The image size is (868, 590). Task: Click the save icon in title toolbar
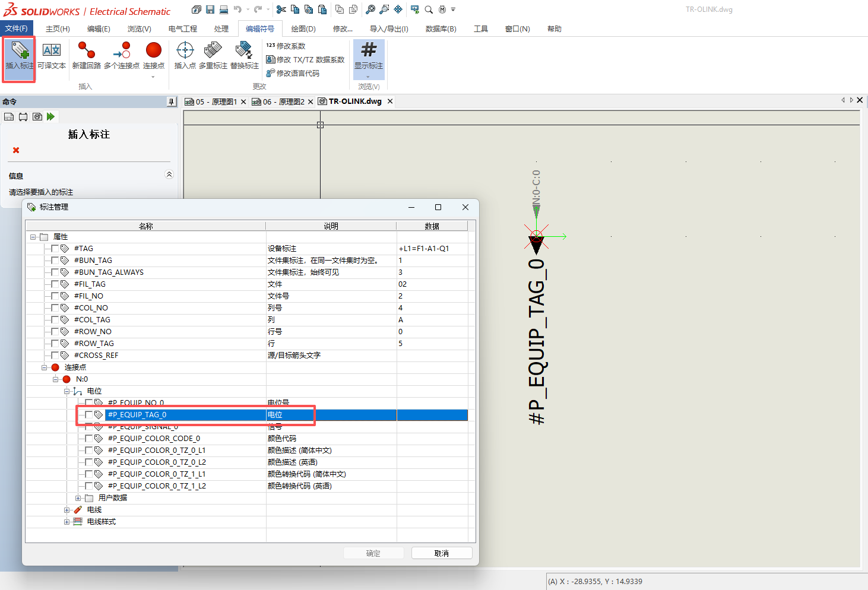coord(210,9)
